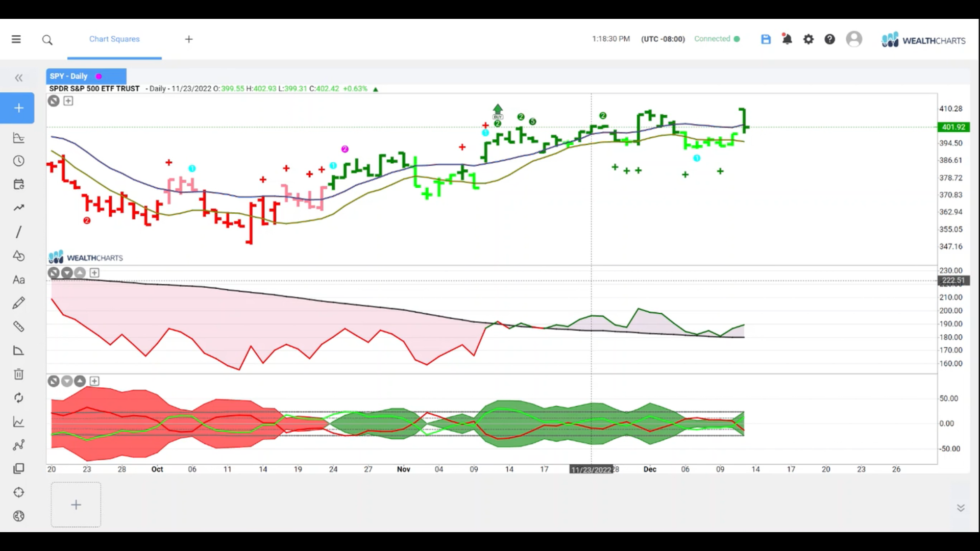Toggle middle pane visibility slash icon
This screenshot has width=980, height=551.
click(54, 273)
